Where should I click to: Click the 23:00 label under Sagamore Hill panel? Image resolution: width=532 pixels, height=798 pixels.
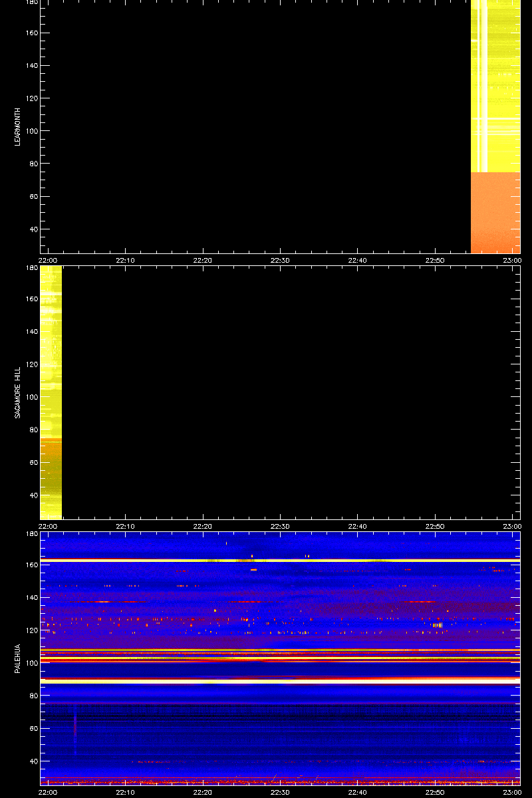pos(511,527)
